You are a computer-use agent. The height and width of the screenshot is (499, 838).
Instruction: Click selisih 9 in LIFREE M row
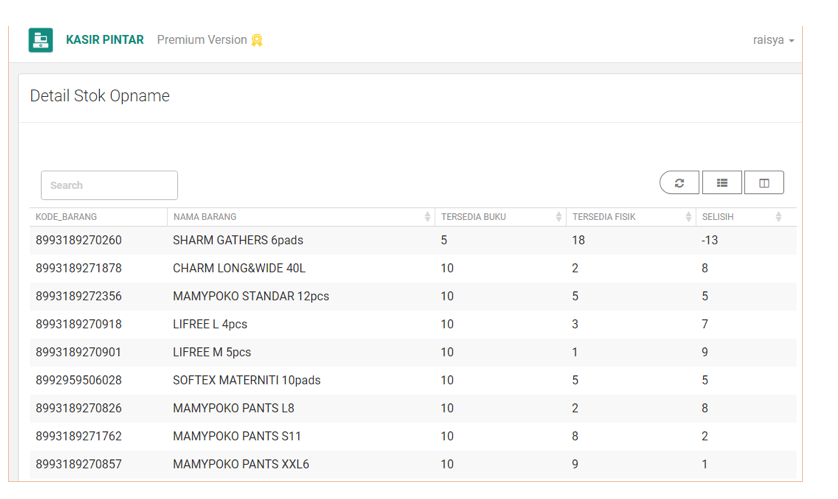click(x=705, y=353)
